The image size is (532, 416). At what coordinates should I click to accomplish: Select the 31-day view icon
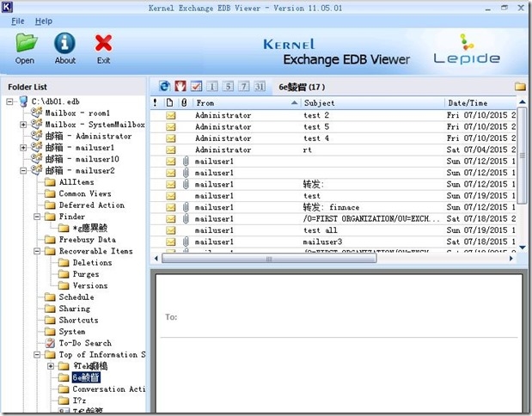point(260,86)
